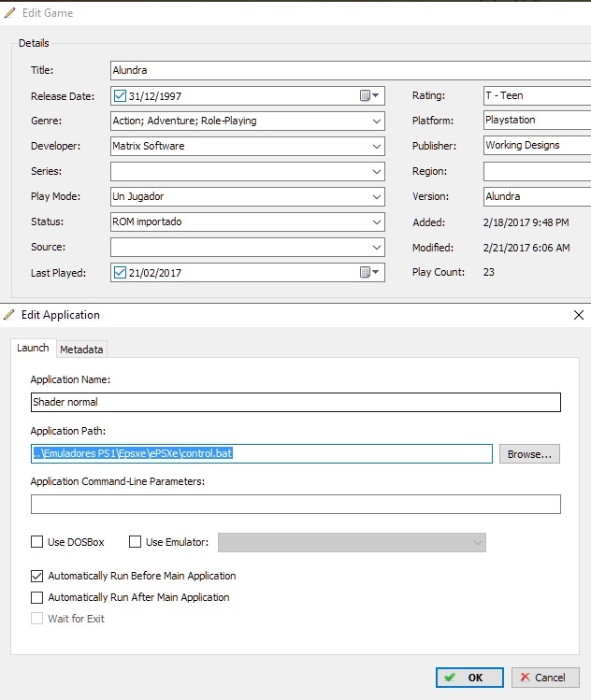The height and width of the screenshot is (700, 591).
Task: Uncheck the Last Played date checkbox
Action: coord(120,272)
